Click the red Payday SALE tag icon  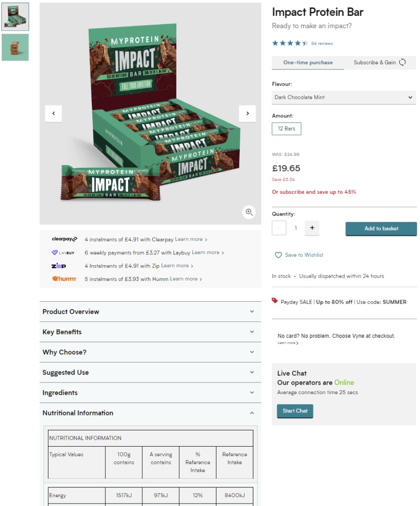click(275, 301)
